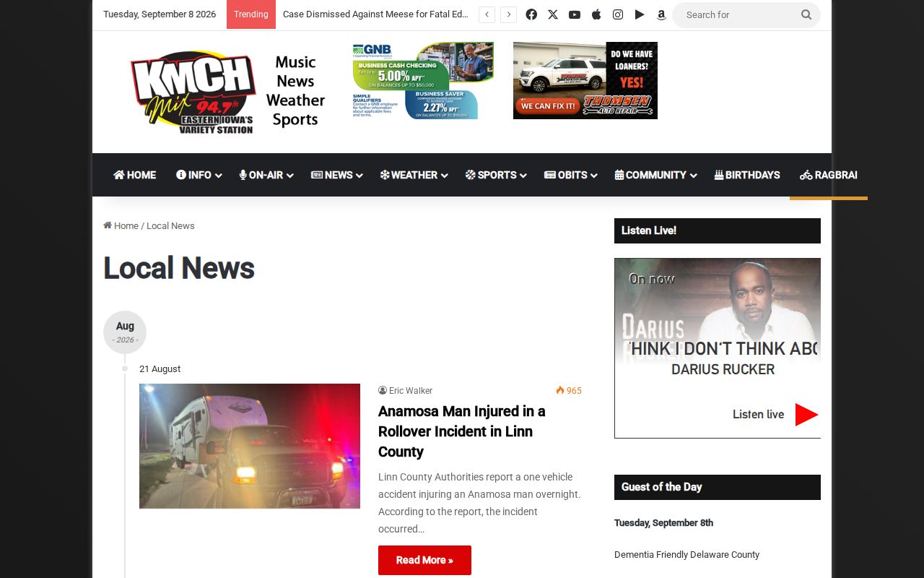Open the HOME menu item
The image size is (924, 578).
click(x=135, y=175)
